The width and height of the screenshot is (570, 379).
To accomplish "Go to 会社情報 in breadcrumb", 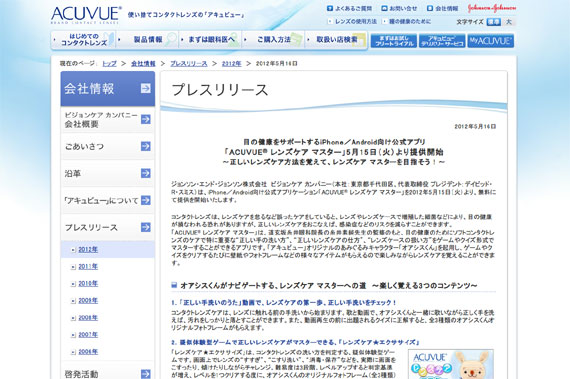I will click(x=143, y=64).
